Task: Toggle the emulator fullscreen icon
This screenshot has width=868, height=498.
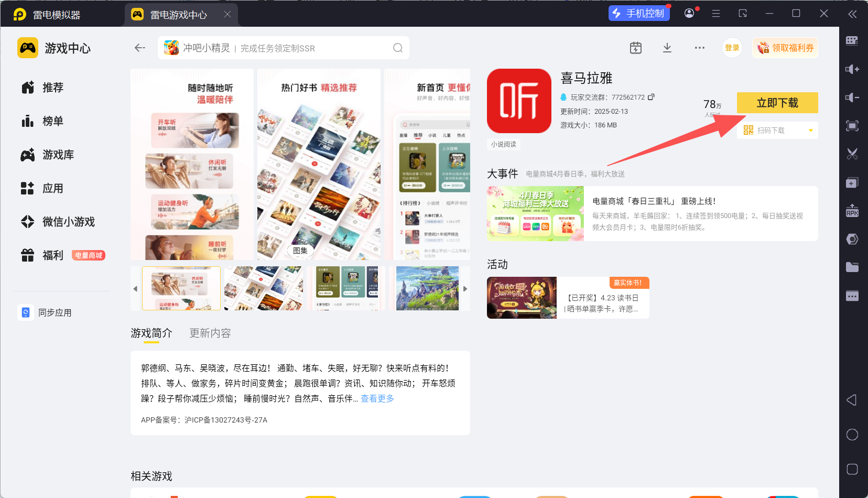Action: tap(852, 126)
